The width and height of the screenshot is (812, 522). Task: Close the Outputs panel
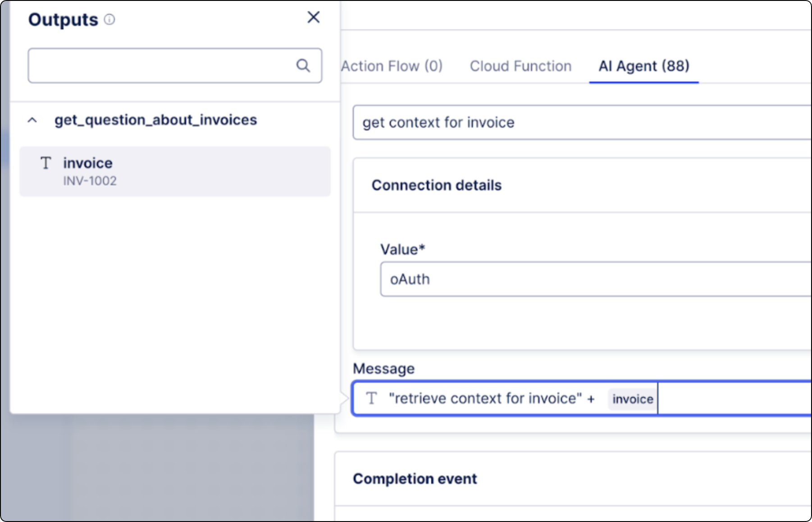pyautogui.click(x=313, y=18)
